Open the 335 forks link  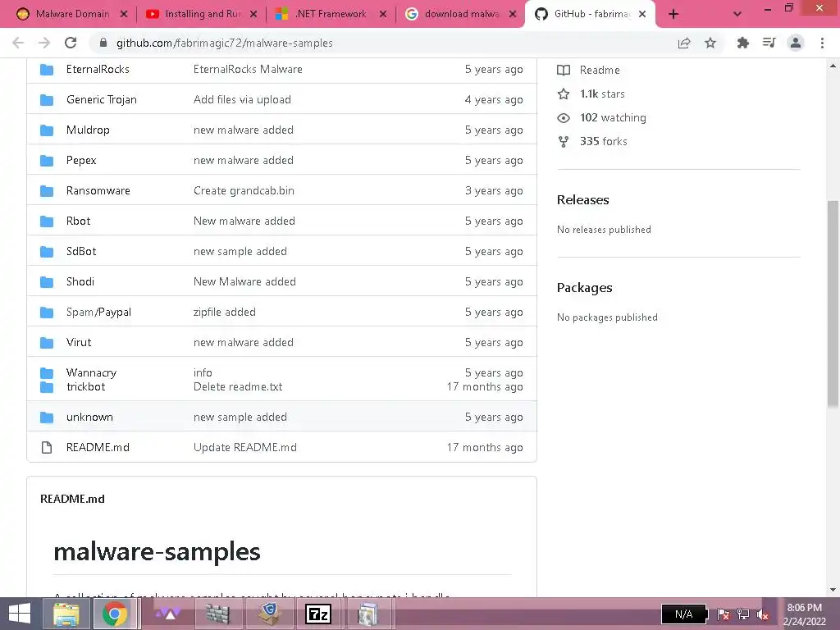(603, 141)
